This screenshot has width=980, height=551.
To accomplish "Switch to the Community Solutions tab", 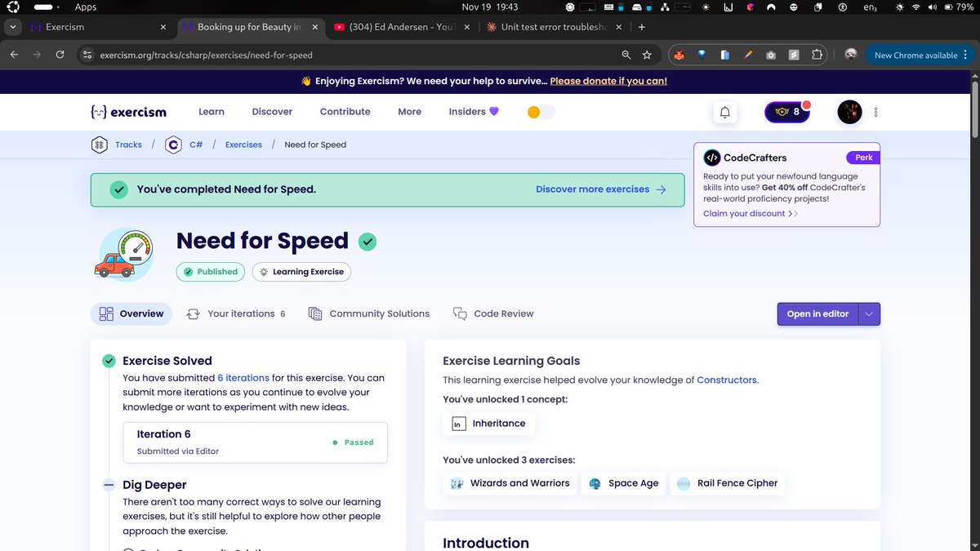I will (x=378, y=313).
